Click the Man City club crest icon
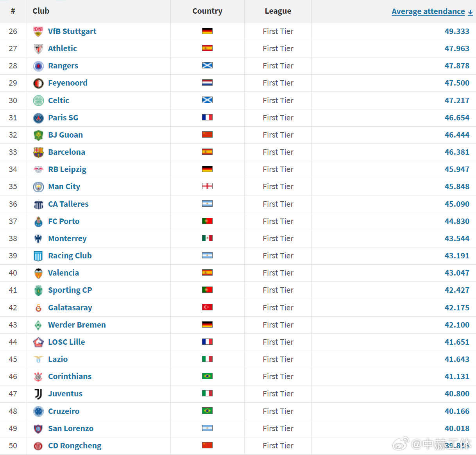476x455 pixels. (x=38, y=187)
